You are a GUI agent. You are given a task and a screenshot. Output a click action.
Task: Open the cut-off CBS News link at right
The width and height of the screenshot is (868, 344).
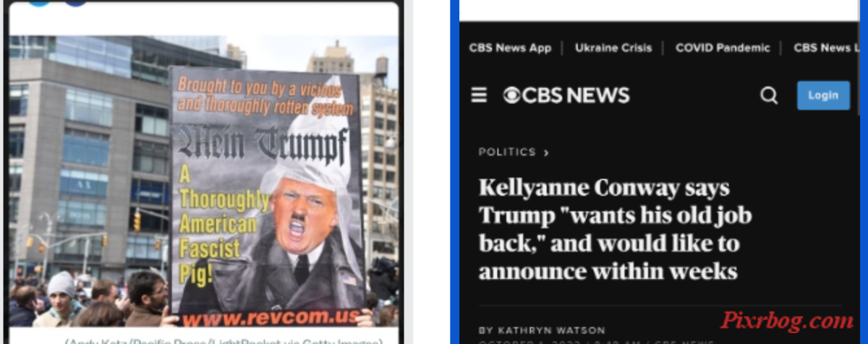coord(826,48)
